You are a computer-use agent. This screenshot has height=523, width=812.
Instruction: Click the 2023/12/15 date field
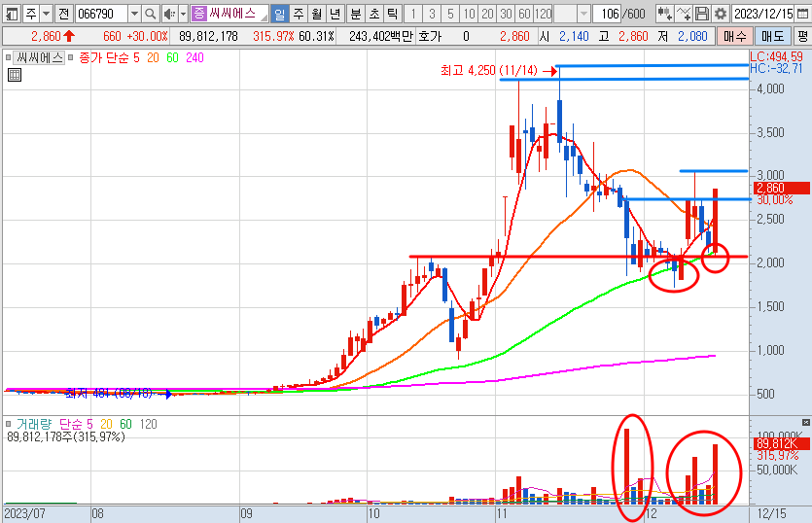pyautogui.click(x=763, y=14)
